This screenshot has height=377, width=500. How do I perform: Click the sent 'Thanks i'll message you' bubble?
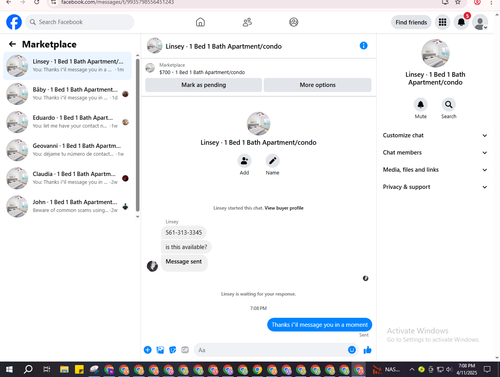pyautogui.click(x=319, y=325)
